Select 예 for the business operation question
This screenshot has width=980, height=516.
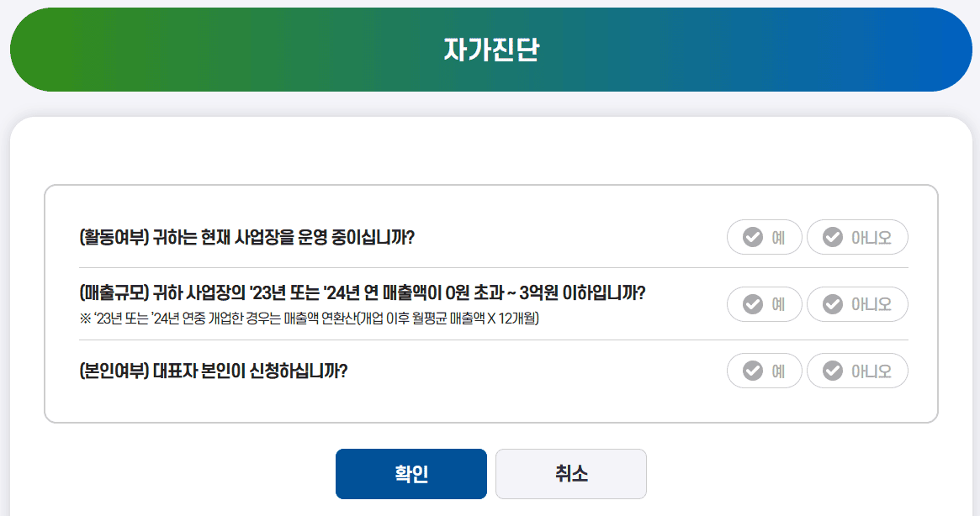(x=764, y=237)
